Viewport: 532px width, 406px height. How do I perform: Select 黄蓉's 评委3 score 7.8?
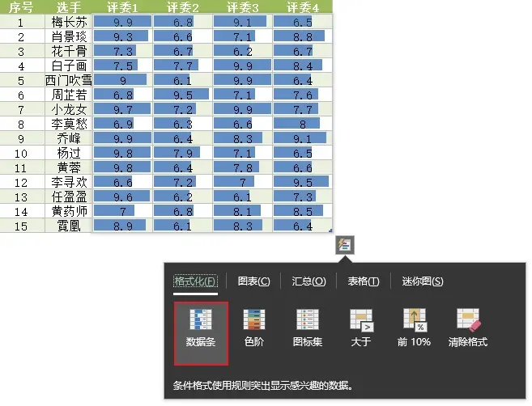(243, 167)
